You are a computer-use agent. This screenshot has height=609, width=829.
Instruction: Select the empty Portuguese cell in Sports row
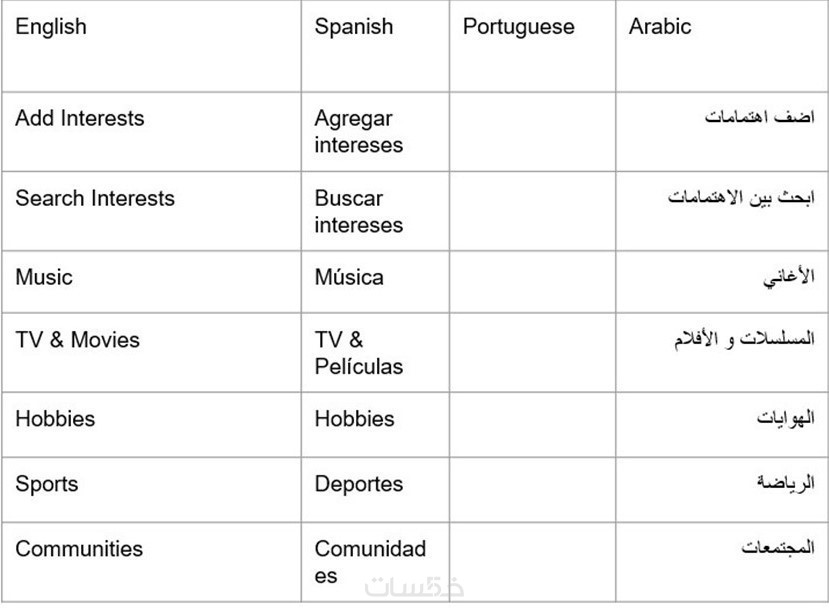[532, 489]
